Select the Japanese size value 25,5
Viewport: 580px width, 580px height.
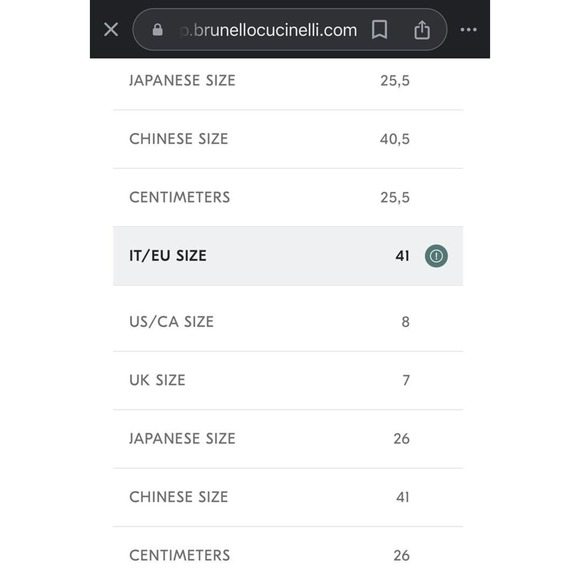pos(395,81)
